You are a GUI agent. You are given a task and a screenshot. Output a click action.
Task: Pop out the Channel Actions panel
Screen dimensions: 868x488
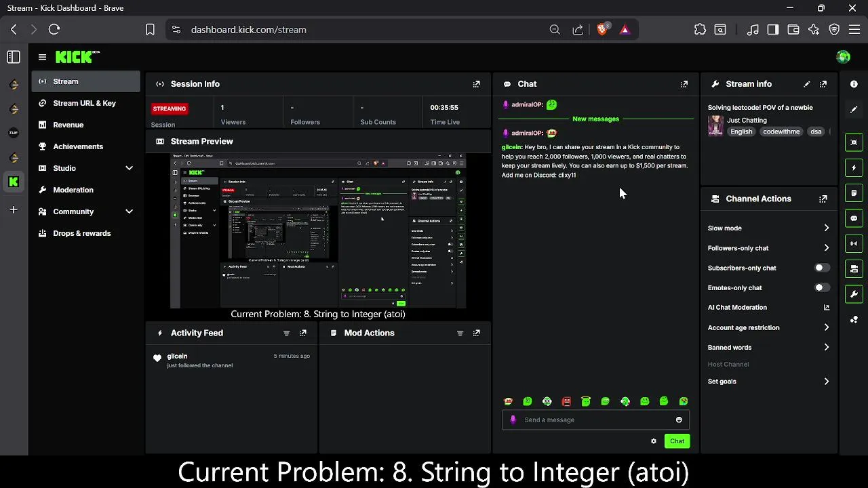tap(823, 199)
